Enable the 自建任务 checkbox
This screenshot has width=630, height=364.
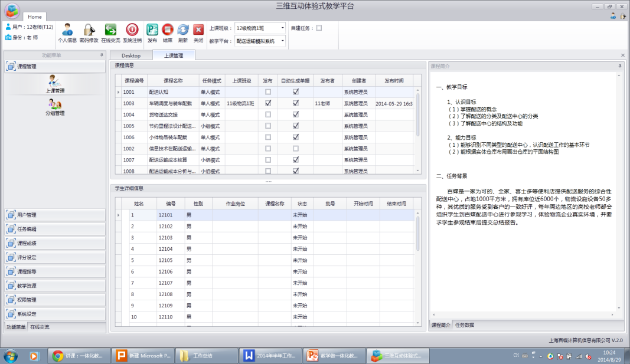click(319, 28)
